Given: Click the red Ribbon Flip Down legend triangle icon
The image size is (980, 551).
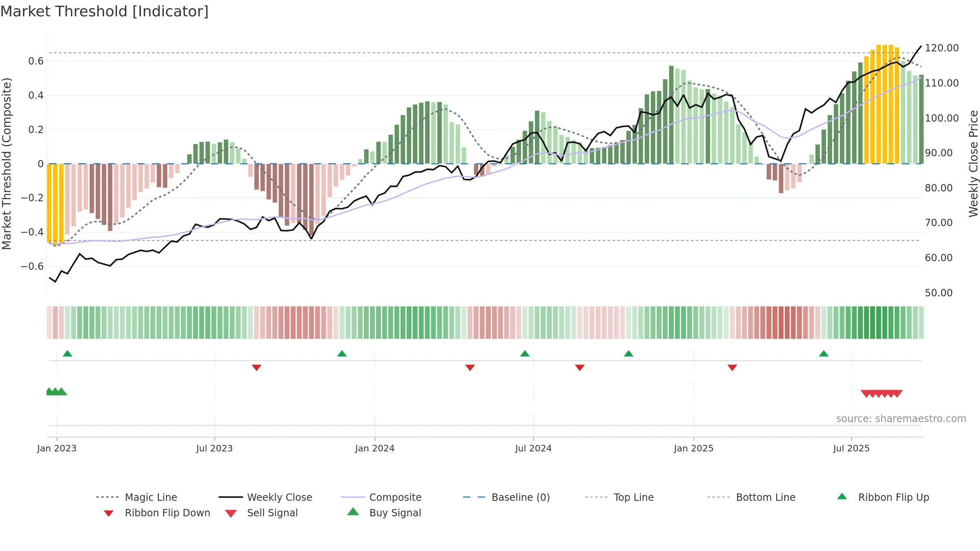Looking at the screenshot, I should (109, 513).
